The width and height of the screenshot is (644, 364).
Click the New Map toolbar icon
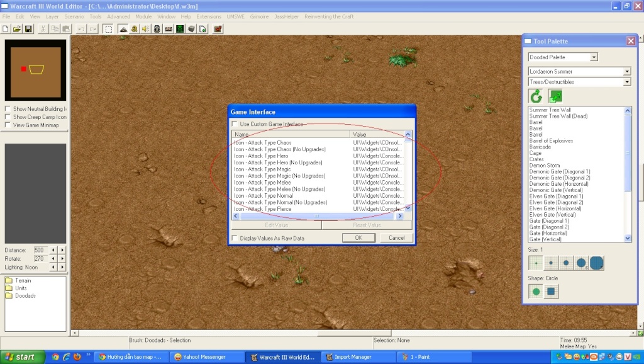5,29
